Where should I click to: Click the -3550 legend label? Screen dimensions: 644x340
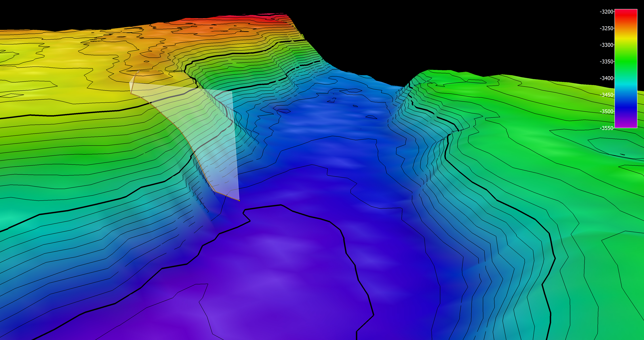[x=606, y=128]
